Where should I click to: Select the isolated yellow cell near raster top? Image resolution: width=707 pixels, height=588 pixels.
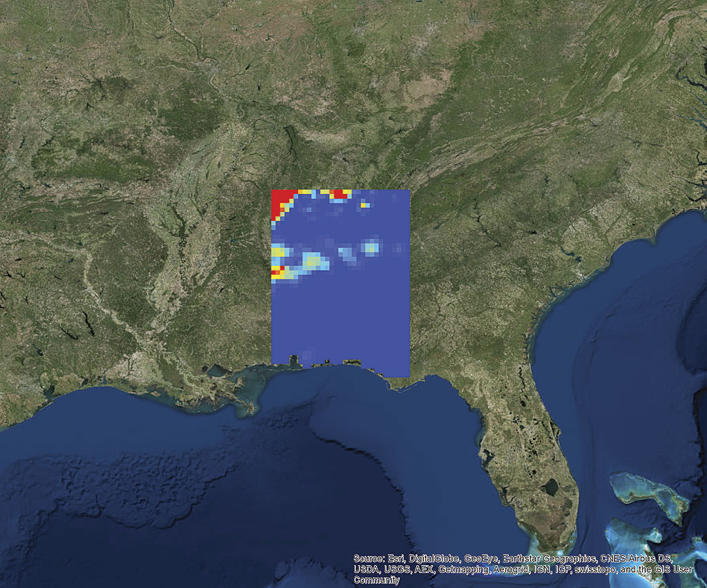point(364,205)
